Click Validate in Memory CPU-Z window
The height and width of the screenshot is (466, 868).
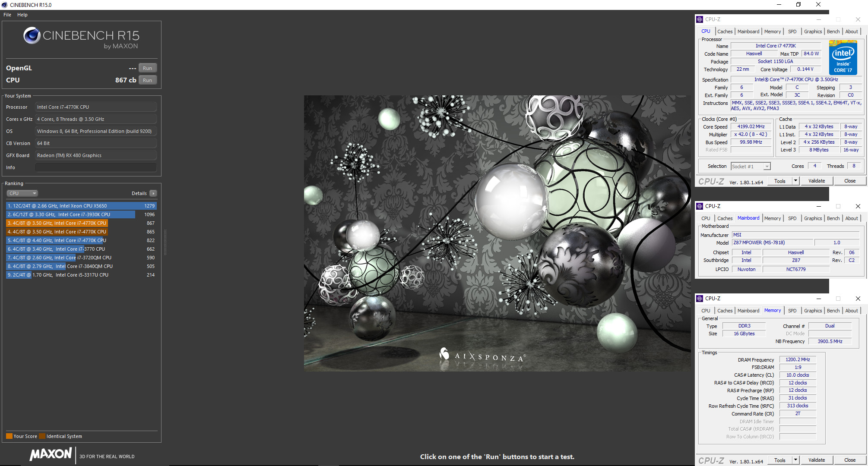(817, 460)
